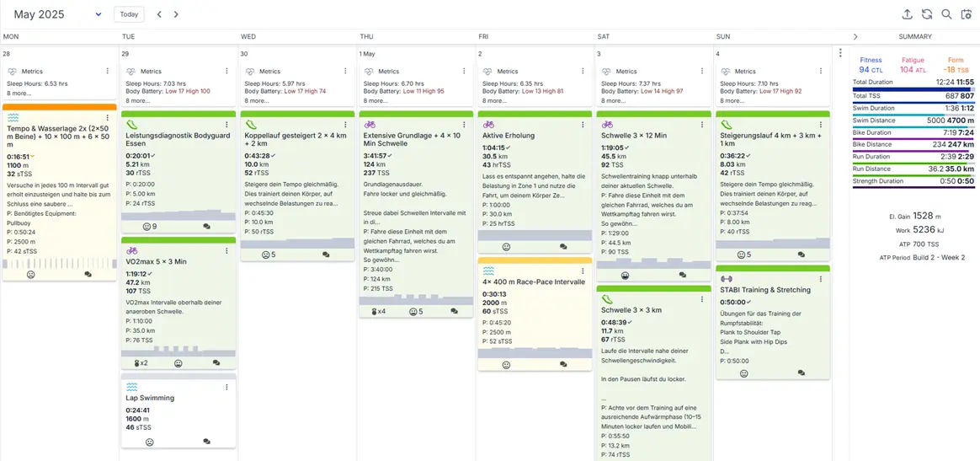This screenshot has height=461, width=980.
Task: Open comments on Koppellauf gesteigert workout
Action: (326, 255)
